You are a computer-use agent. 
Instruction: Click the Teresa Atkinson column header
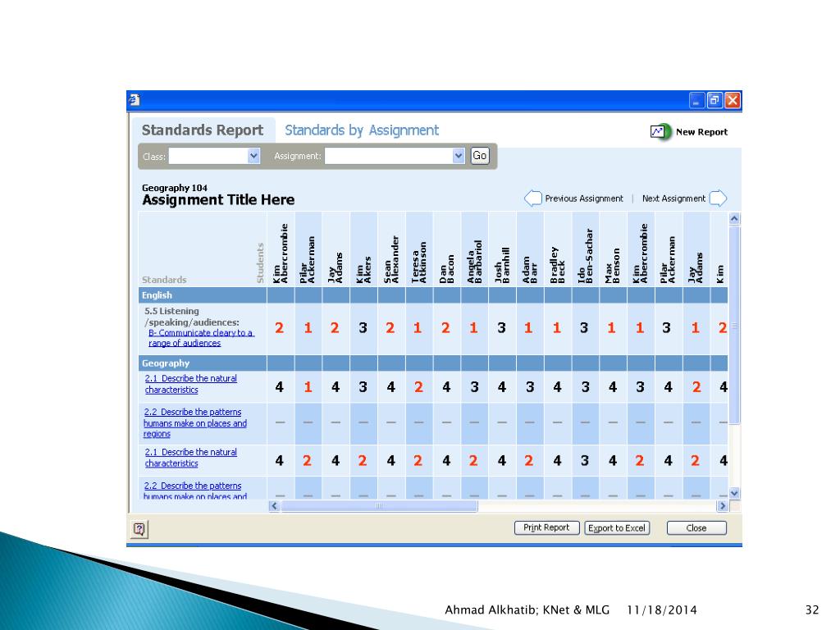[x=419, y=249]
